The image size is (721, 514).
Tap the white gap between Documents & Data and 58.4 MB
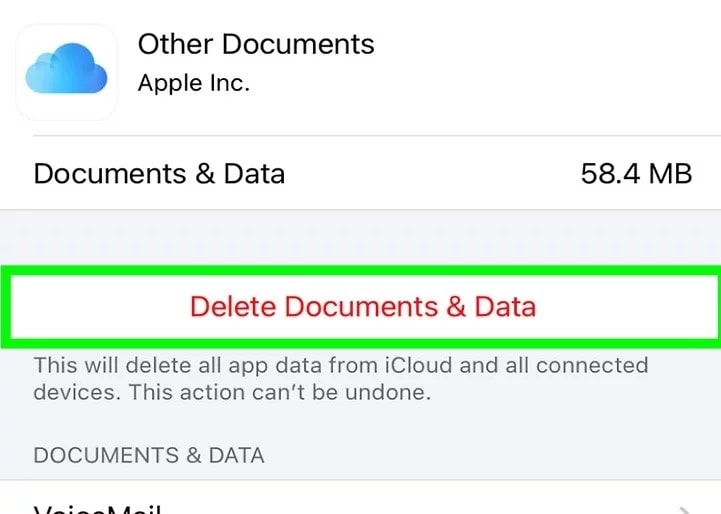430,174
